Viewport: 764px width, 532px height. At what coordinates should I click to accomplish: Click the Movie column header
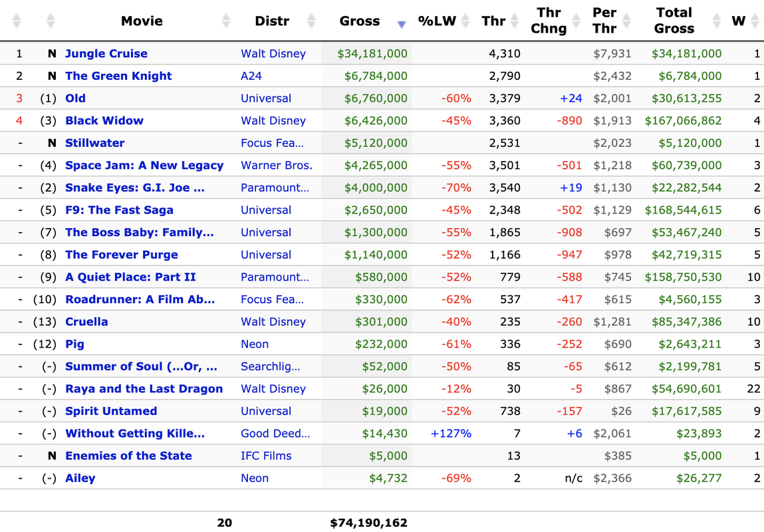(142, 21)
